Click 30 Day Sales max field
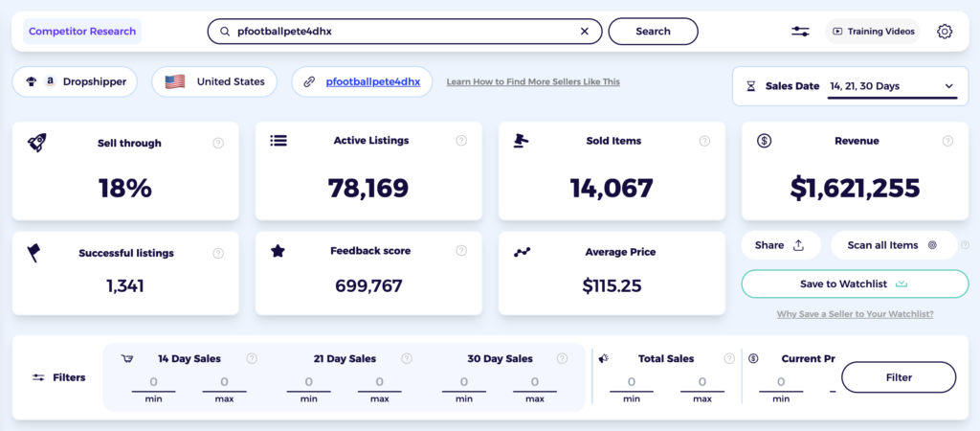The width and height of the screenshot is (980, 431). coord(534,383)
